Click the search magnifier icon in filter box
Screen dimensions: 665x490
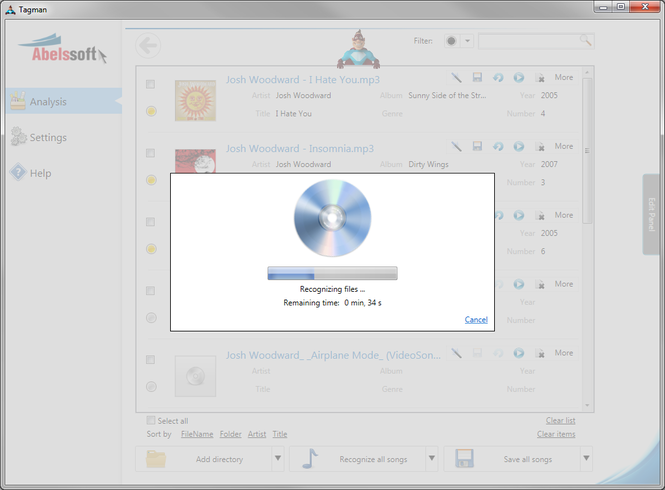[585, 41]
